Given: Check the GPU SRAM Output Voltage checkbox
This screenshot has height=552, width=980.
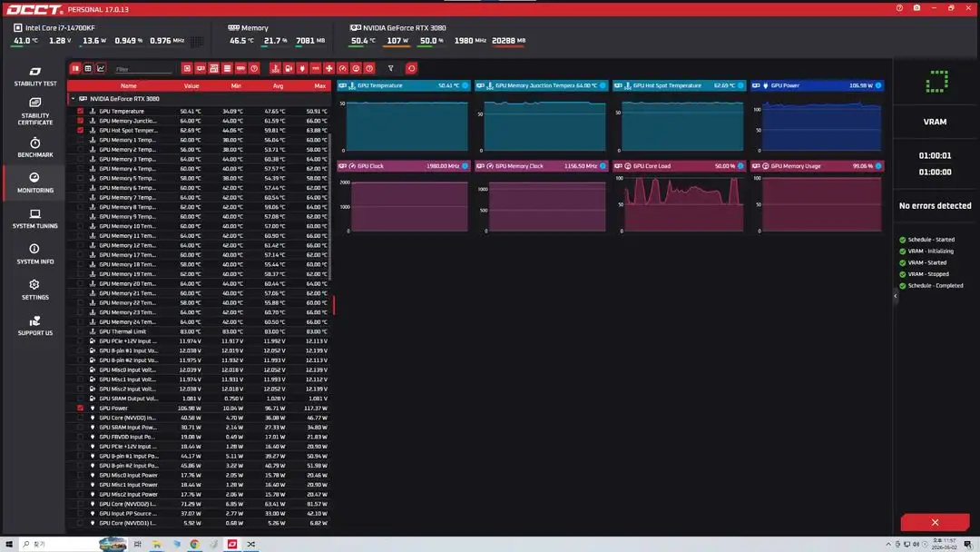Looking at the screenshot, I should tap(80, 399).
